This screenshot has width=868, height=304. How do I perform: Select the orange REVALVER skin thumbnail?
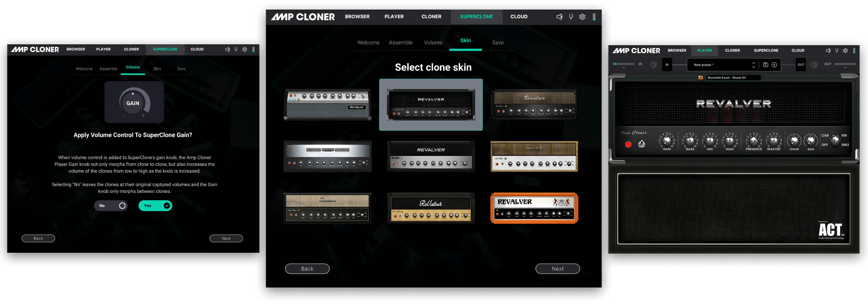coord(534,208)
